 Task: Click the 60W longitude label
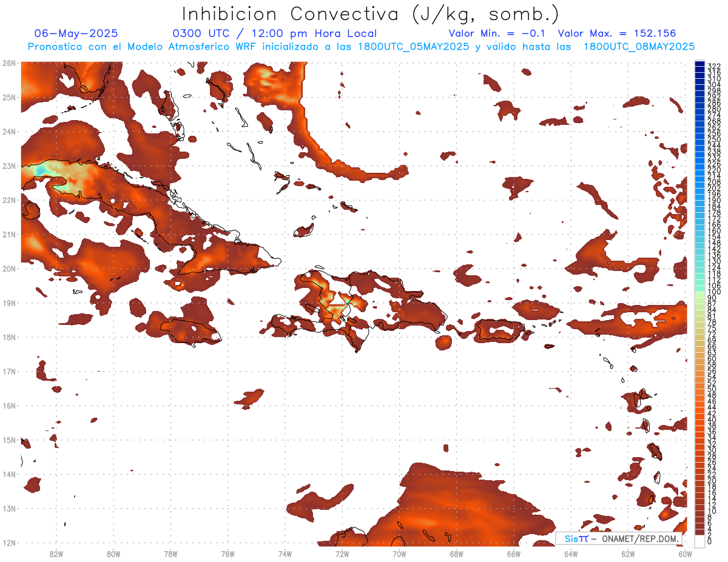[x=686, y=554]
